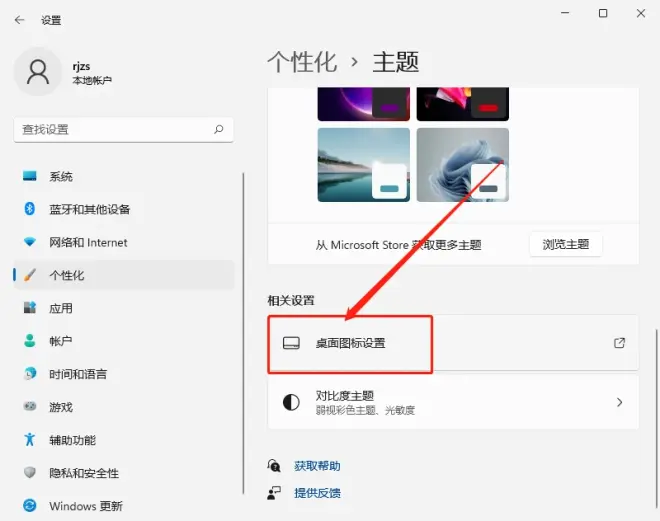660x521 pixels.
Task: Select the Bluetooth icon in sidebar
Action: coord(29,209)
